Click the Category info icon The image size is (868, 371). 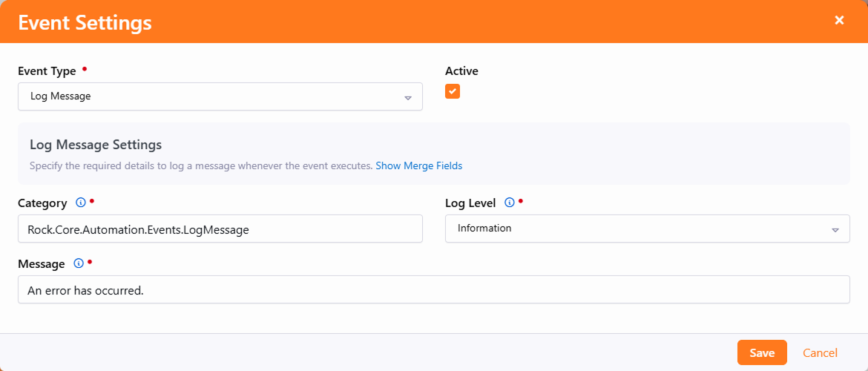point(81,203)
